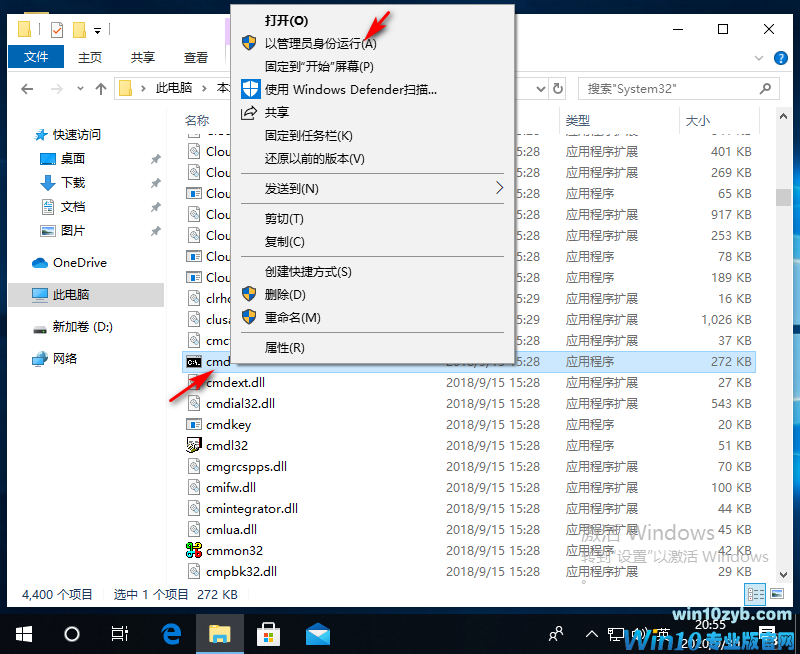800x654 pixels.
Task: Launch the Microsoft Store from the taskbar
Action: (268, 633)
